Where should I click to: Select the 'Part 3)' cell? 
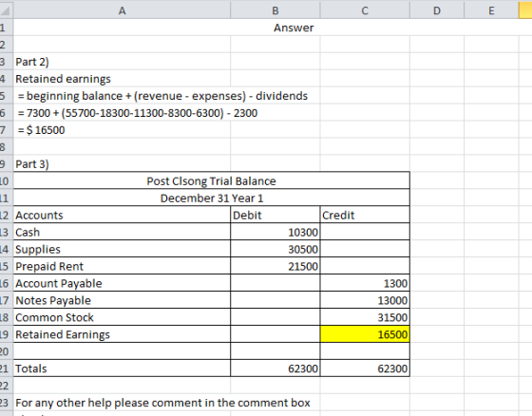pyautogui.click(x=122, y=164)
